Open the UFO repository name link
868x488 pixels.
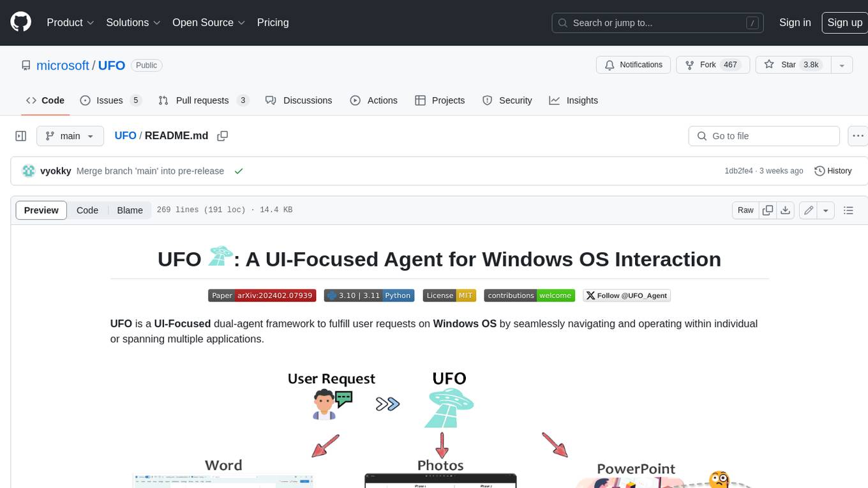[112, 65]
